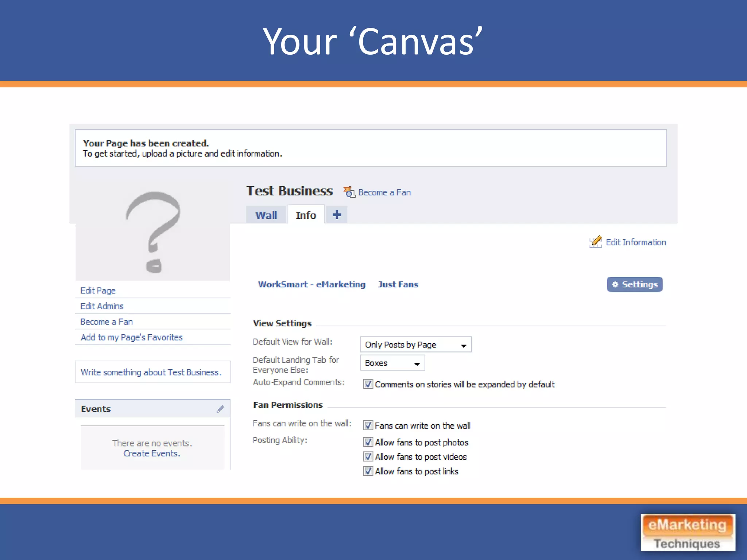Click Add to my Page's Favorites
The image size is (747, 560).
(x=132, y=338)
